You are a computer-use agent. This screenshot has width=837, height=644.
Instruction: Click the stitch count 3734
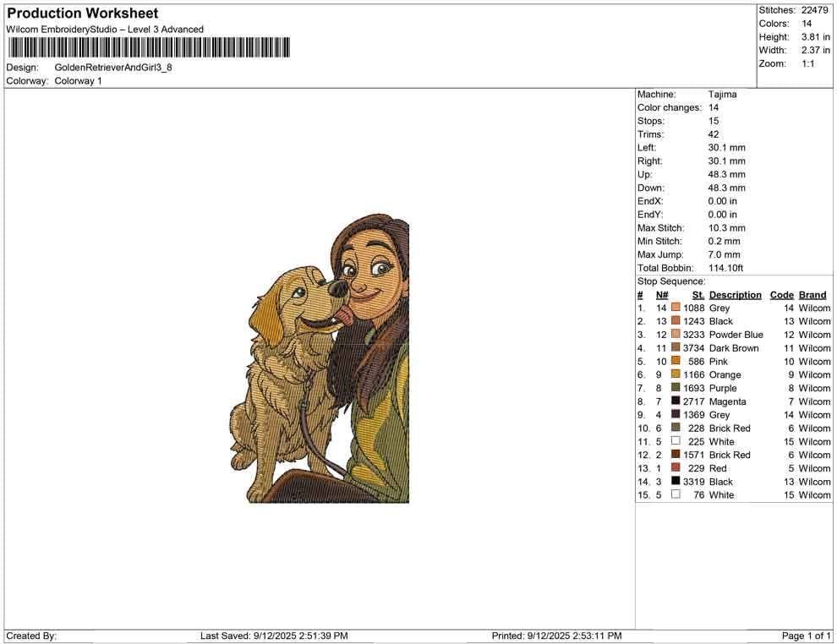click(694, 348)
